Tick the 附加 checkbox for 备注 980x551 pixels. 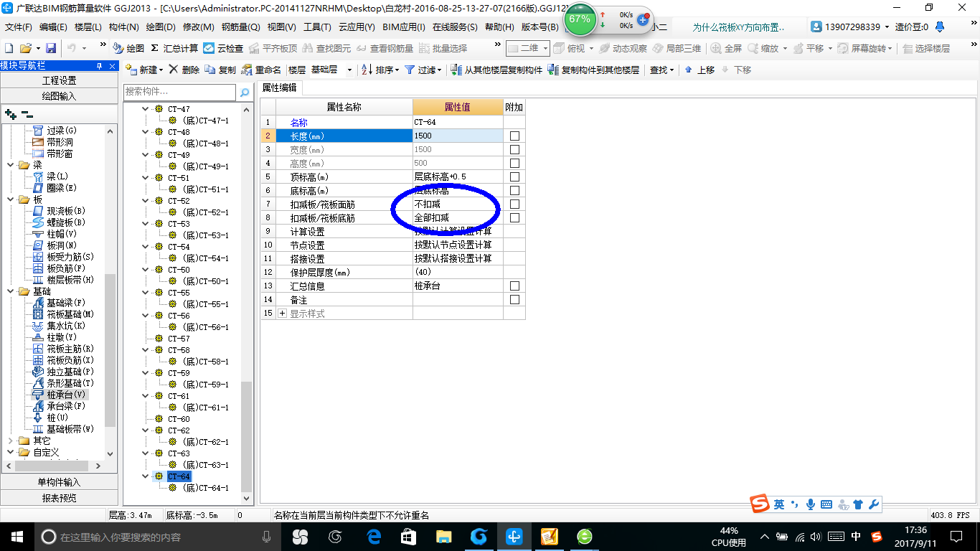514,299
